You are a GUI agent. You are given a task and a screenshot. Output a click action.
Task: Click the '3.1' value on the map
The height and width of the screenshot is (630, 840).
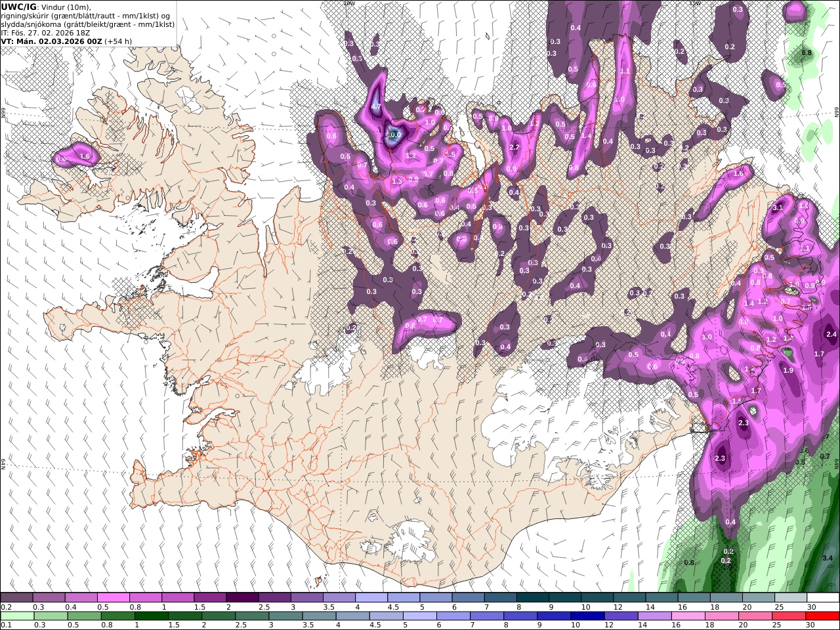click(x=778, y=207)
